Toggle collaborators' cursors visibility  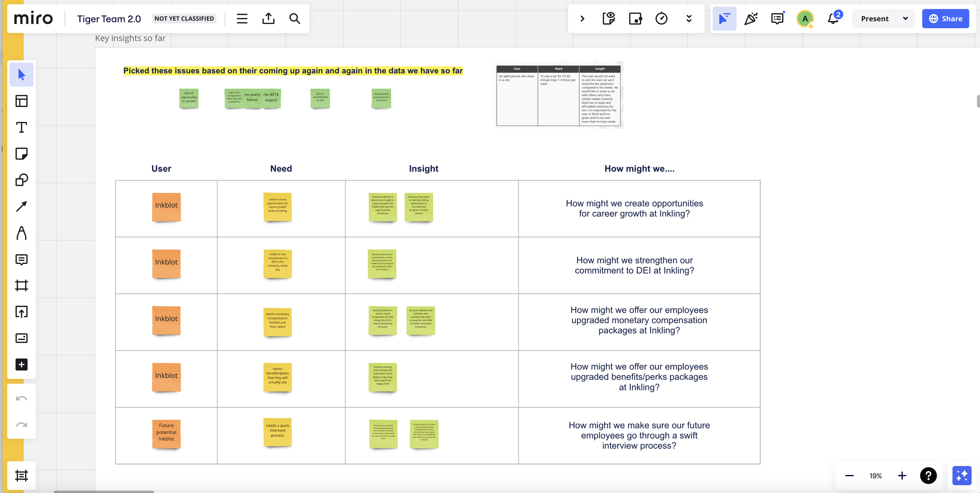[724, 19]
